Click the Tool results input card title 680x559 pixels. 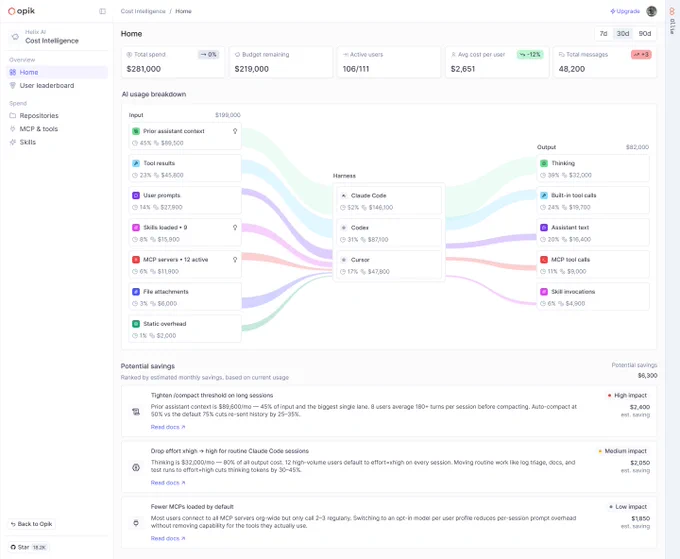(159, 163)
